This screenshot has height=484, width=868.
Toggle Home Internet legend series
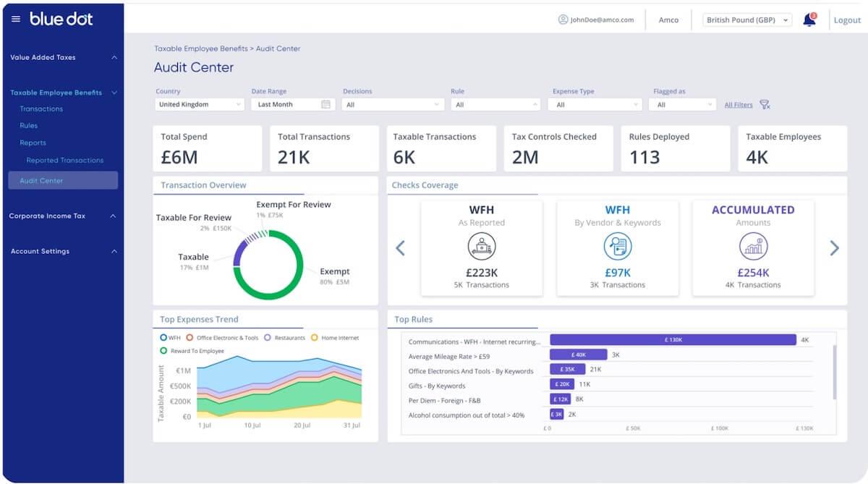point(334,338)
